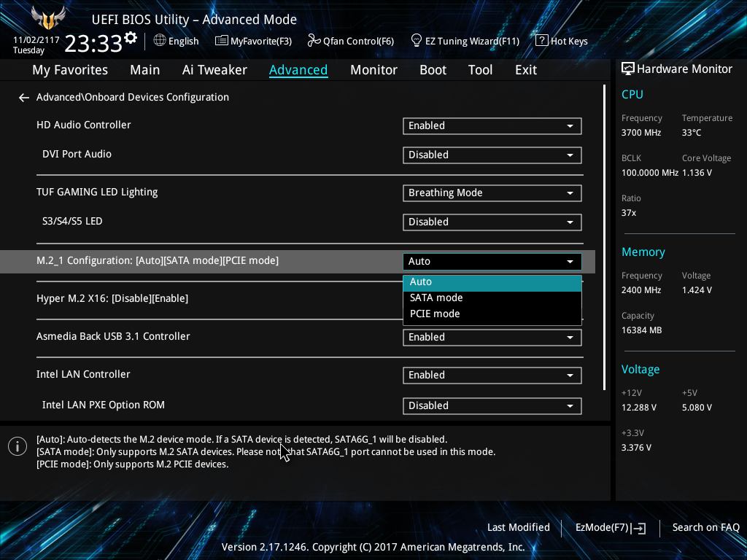Image resolution: width=747 pixels, height=560 pixels.
Task: Click the date 11/02/2117 Tuesday
Action: pyautogui.click(x=36, y=44)
